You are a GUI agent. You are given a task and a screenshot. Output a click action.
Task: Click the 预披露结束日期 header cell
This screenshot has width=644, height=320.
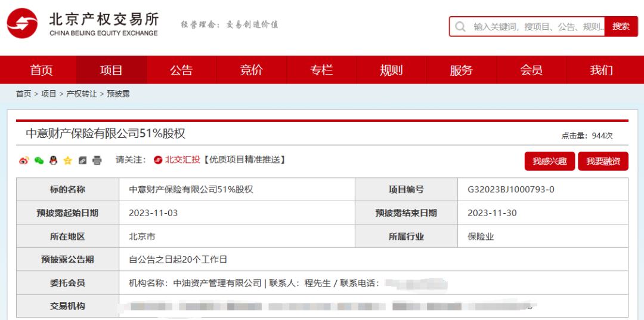point(406,213)
